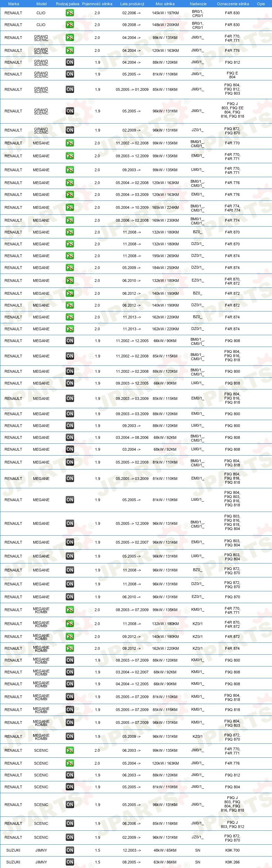Select body code BR0/1, CR0/1 in CLIO 09.2008 row

click(198, 25)
